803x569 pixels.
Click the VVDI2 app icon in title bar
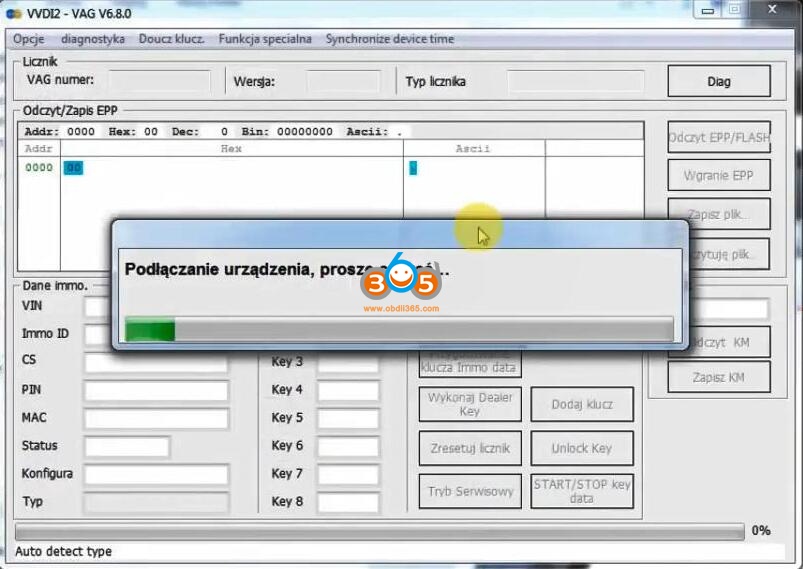[x=14, y=13]
